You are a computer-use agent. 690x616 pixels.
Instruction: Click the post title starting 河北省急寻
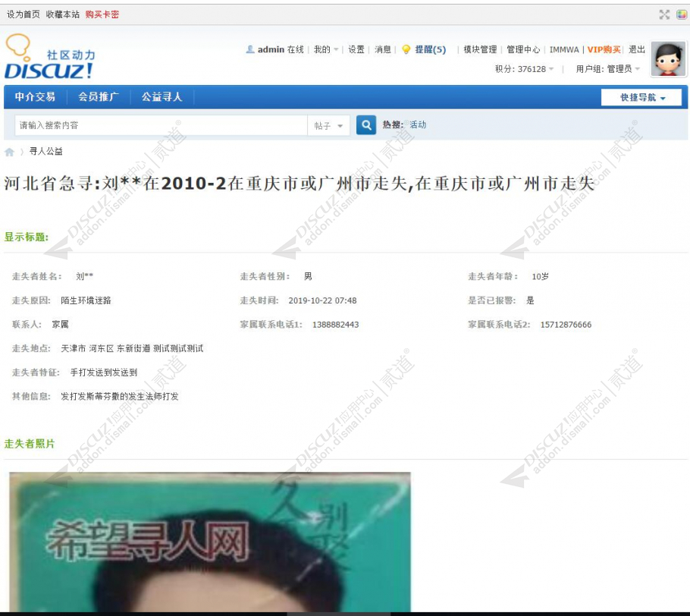click(x=300, y=184)
